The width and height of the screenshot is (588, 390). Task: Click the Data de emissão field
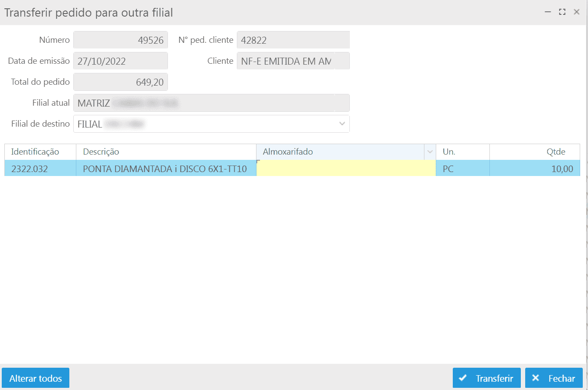[120, 61]
